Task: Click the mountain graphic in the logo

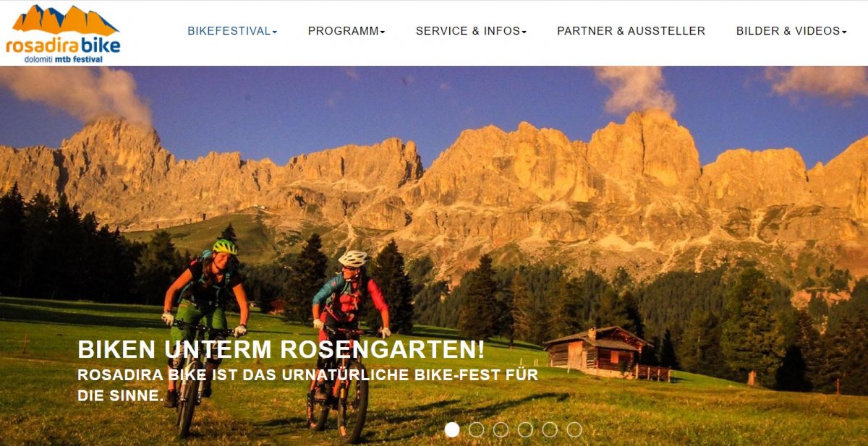Action: click(x=65, y=20)
